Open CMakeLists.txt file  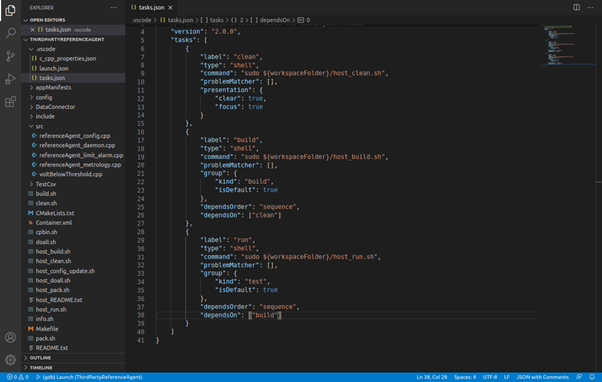click(55, 213)
